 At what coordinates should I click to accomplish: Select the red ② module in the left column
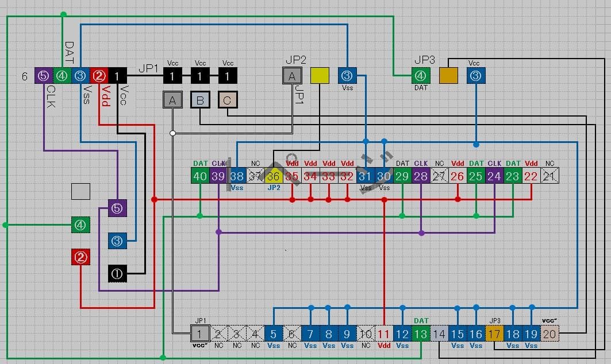tap(80, 257)
